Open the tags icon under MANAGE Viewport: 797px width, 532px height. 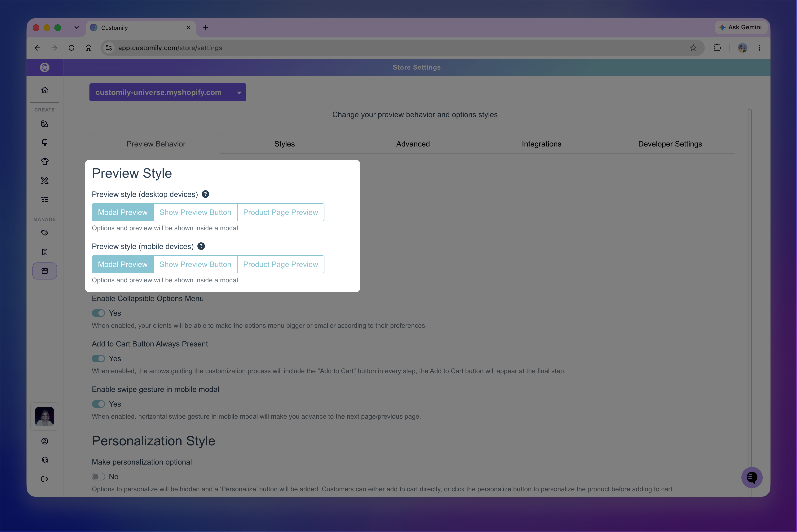44,233
